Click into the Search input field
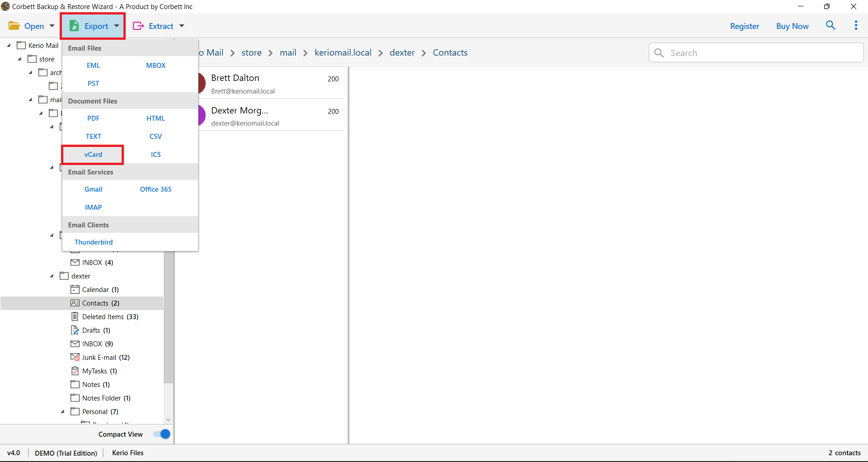Image resolution: width=868 pixels, height=462 pixels. click(756, 53)
